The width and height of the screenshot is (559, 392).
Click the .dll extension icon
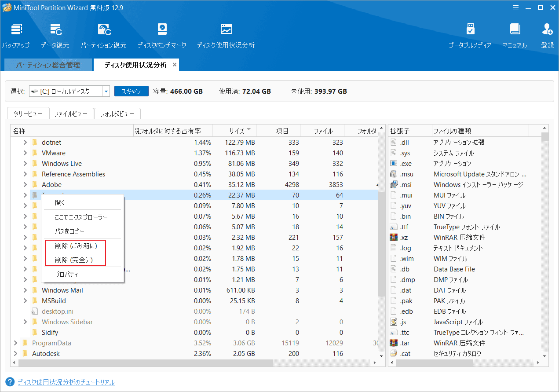(394, 143)
